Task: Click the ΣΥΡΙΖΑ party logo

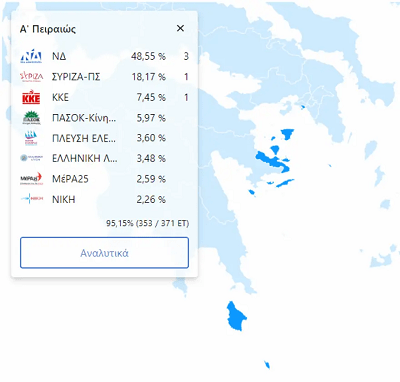Action: click(31, 77)
